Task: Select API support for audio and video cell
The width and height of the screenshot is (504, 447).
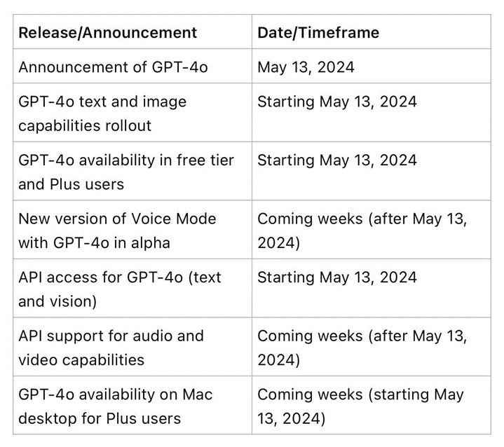Action: coord(132,347)
